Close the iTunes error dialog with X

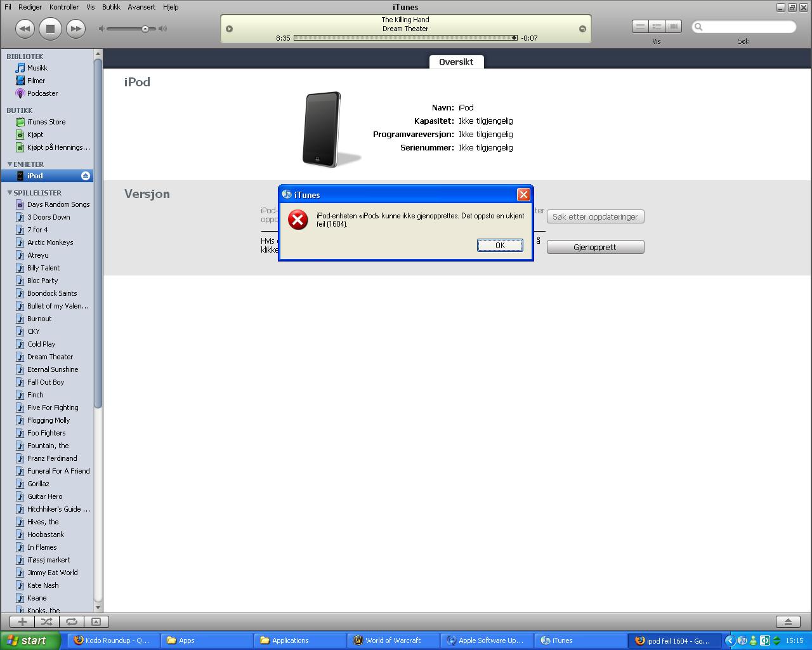pyautogui.click(x=523, y=194)
